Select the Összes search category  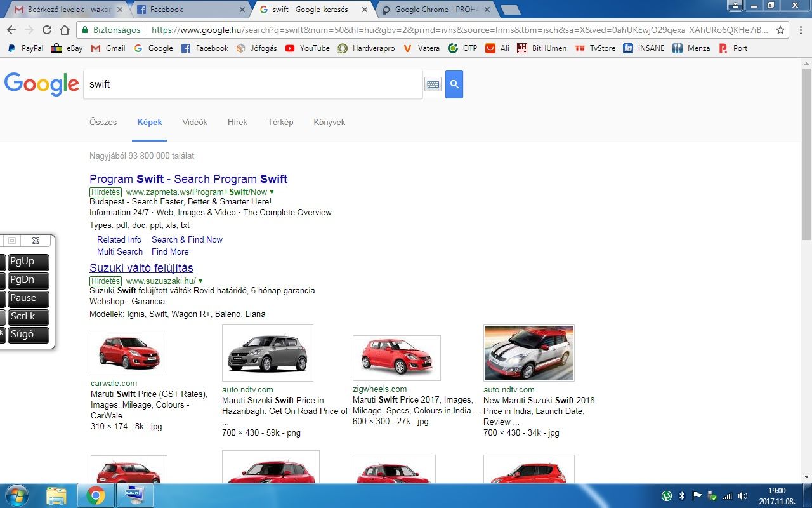pos(103,122)
